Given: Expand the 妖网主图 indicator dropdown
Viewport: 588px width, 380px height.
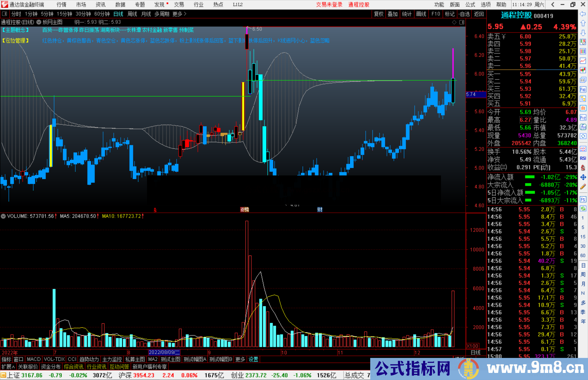Looking at the screenshot, I should point(39,22).
